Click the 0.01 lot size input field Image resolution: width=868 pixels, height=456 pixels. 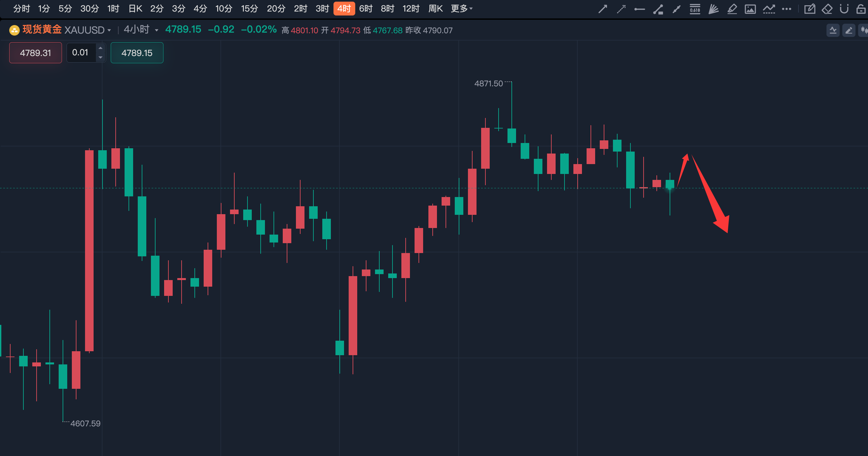click(x=81, y=53)
